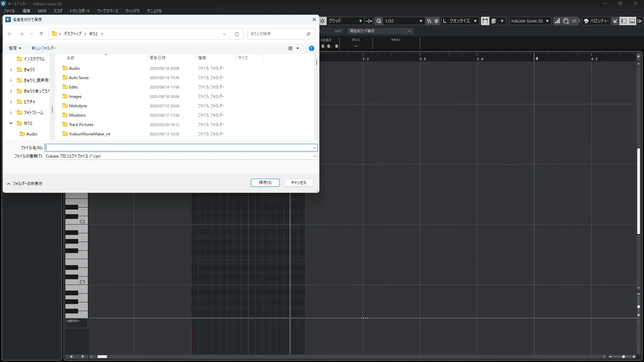The width and height of the screenshot is (644, 362).
Task: Click the horizontal zoom slider handle
Action: pos(623,357)
